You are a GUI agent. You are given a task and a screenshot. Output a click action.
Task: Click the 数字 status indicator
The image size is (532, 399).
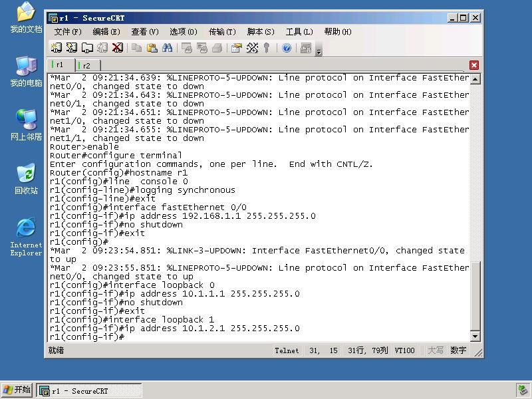[x=458, y=350]
